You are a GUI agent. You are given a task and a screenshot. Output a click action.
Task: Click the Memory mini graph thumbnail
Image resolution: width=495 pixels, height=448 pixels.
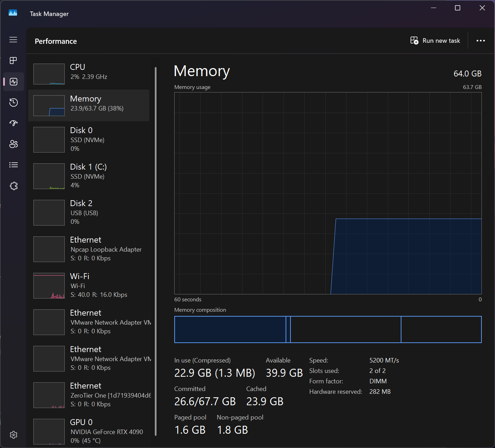49,106
